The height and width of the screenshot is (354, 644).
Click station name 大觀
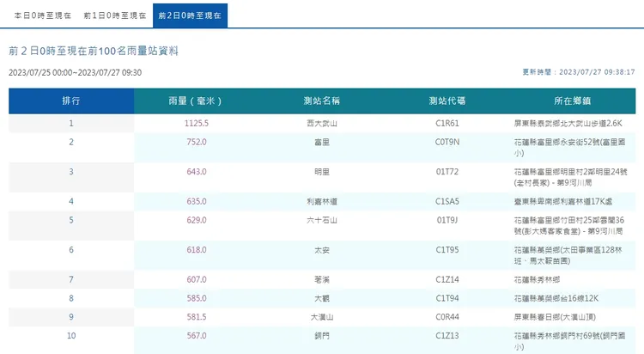pyautogui.click(x=322, y=298)
